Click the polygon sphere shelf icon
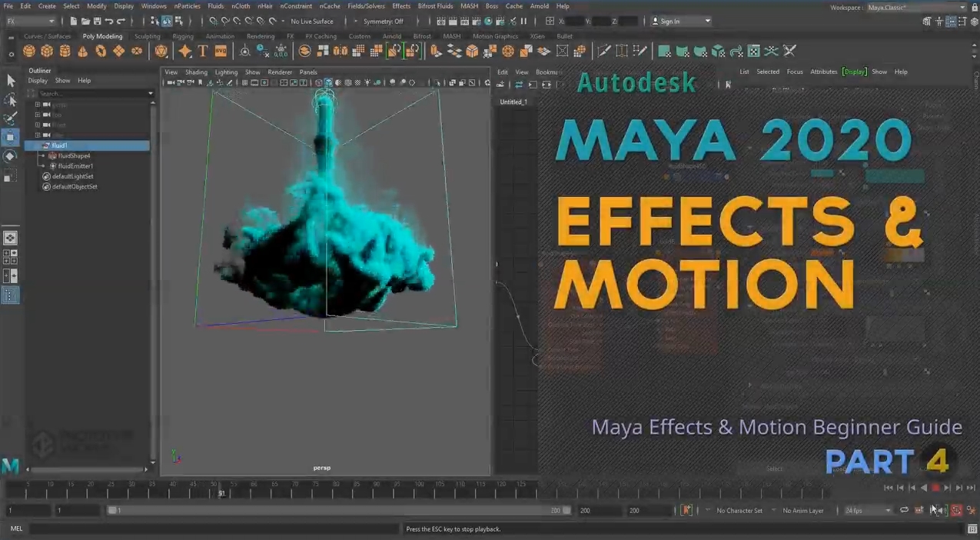 point(29,52)
